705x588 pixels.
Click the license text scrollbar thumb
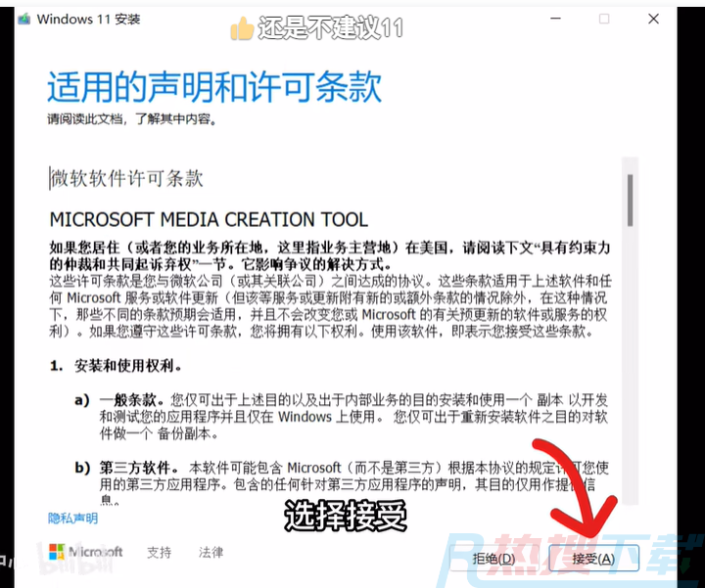pos(630,201)
